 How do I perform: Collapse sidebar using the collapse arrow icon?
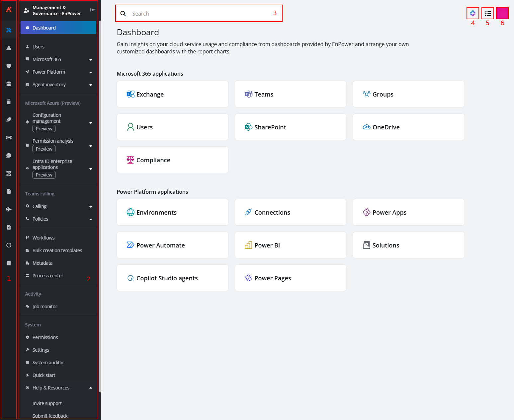click(x=92, y=10)
